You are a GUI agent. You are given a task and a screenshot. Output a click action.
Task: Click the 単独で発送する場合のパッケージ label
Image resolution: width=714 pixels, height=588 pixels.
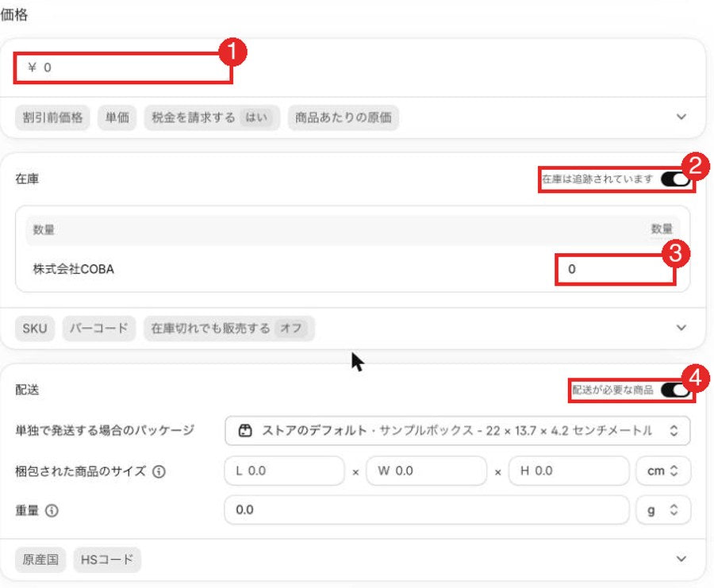[105, 430]
